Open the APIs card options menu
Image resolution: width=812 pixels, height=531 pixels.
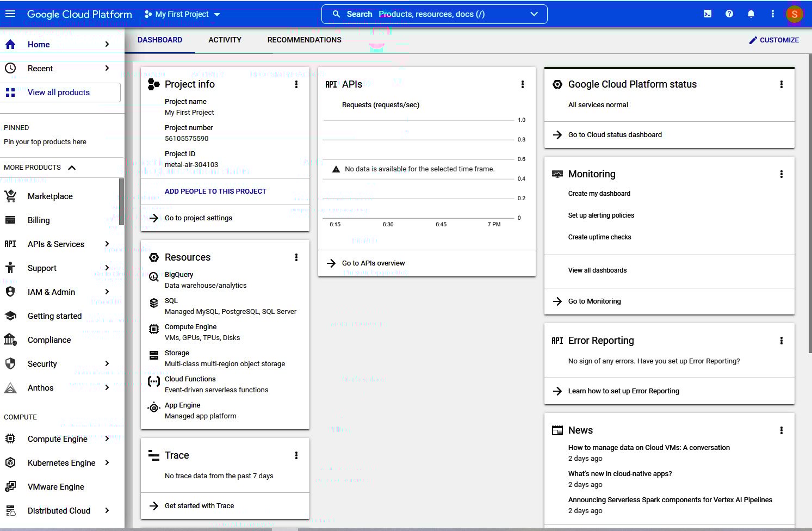pos(523,84)
